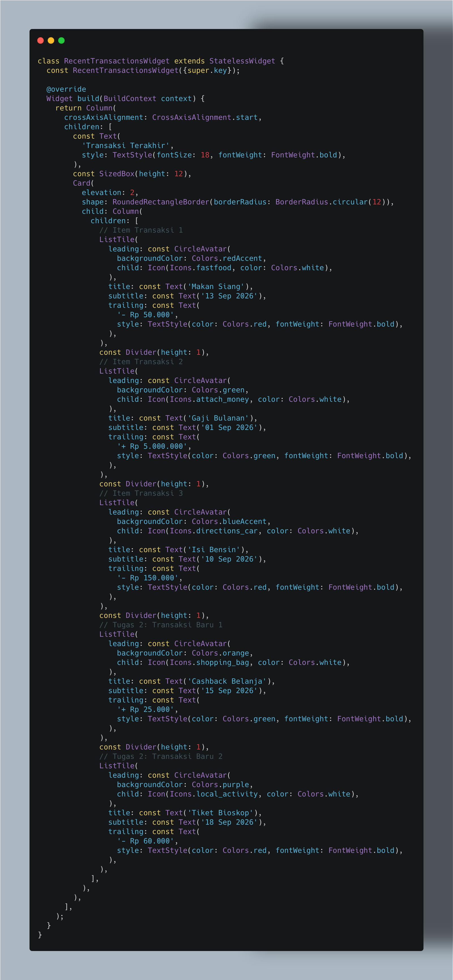
Task: Click BorderRadius.circular call
Action: pyautogui.click(x=322, y=202)
